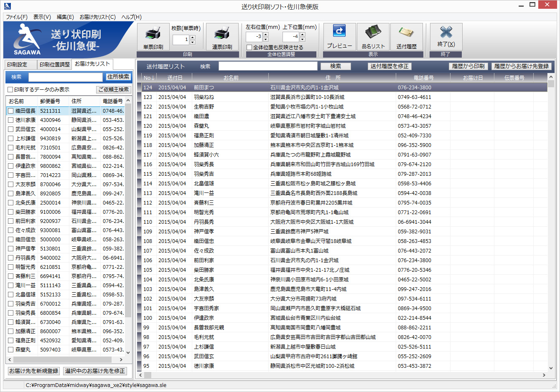Screen dimensions: 560x392
Task: Sort history by the 送付日 column header
Action: point(175,78)
